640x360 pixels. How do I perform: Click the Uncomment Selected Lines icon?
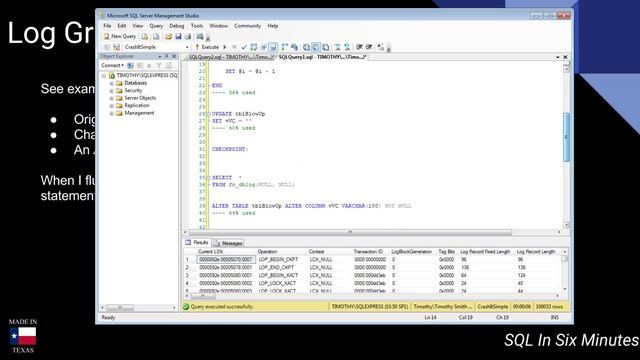point(347,47)
